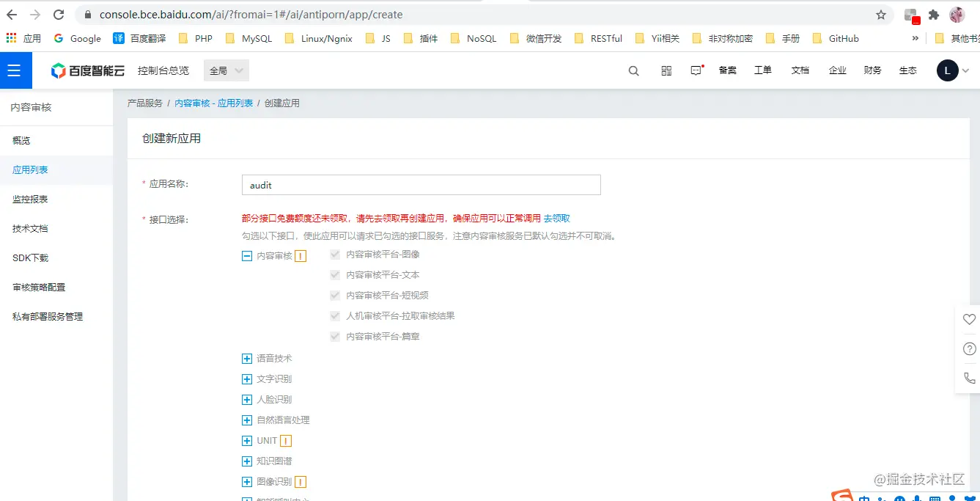Toggle 人机审核平台-拉取审核结果 checkbox
This screenshot has width=980, height=501.
tap(335, 316)
